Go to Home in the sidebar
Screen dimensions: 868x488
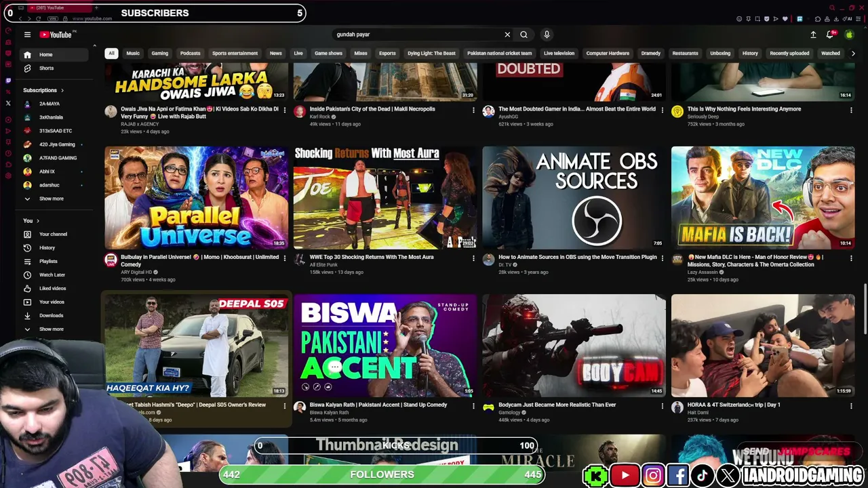click(54, 55)
